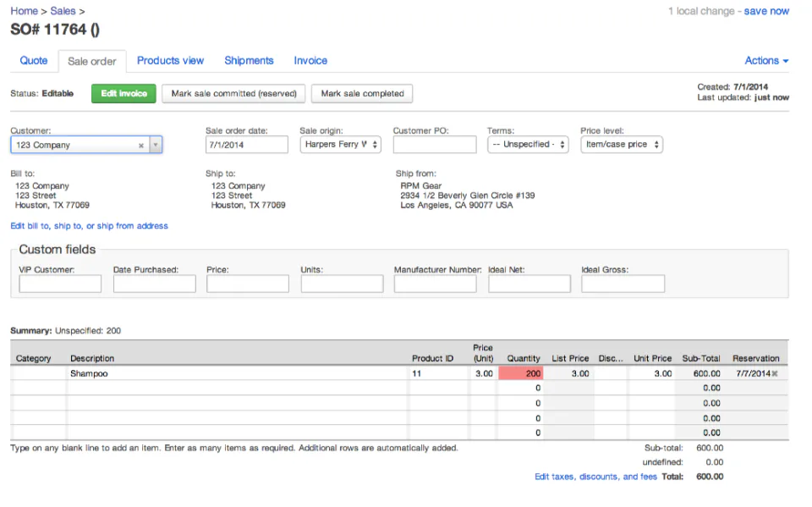The image size is (812, 507).
Task: Mark sale completed
Action: (x=362, y=93)
